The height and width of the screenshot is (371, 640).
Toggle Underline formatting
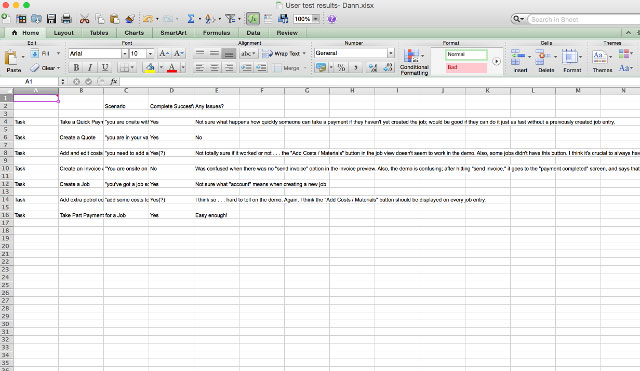point(105,68)
